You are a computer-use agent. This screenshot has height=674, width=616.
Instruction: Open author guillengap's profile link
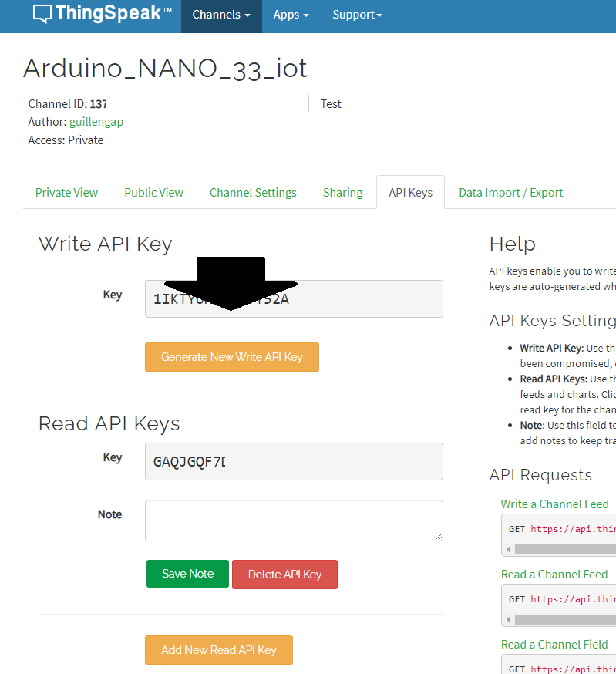coord(96,122)
